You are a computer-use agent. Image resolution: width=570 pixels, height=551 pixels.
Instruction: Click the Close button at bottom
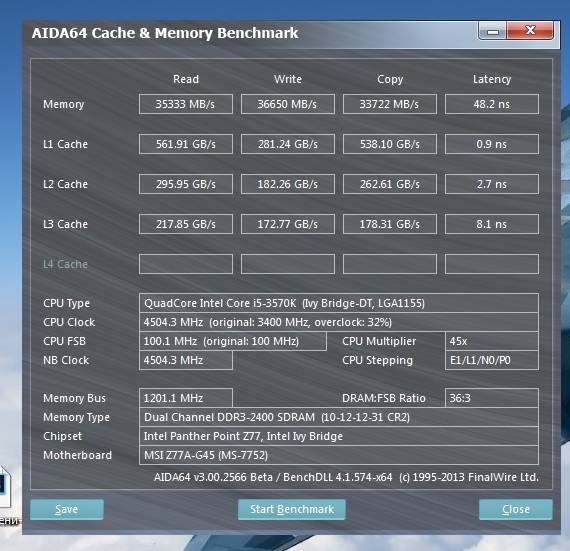[x=516, y=509]
